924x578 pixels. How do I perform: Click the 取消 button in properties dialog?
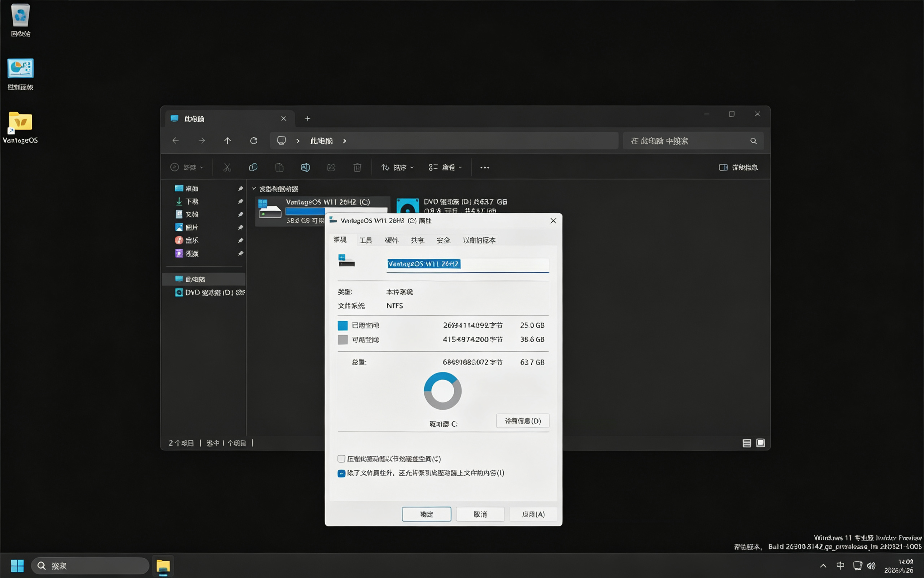(480, 514)
